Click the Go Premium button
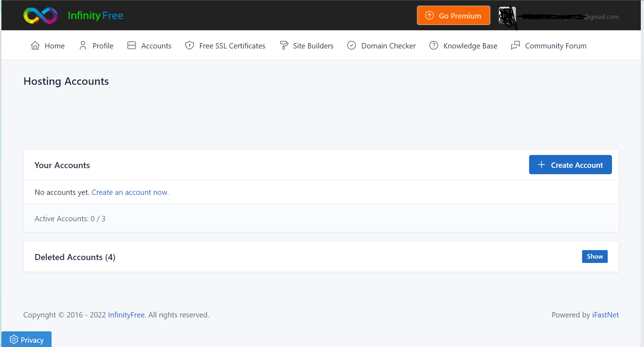The height and width of the screenshot is (347, 644). click(x=454, y=15)
